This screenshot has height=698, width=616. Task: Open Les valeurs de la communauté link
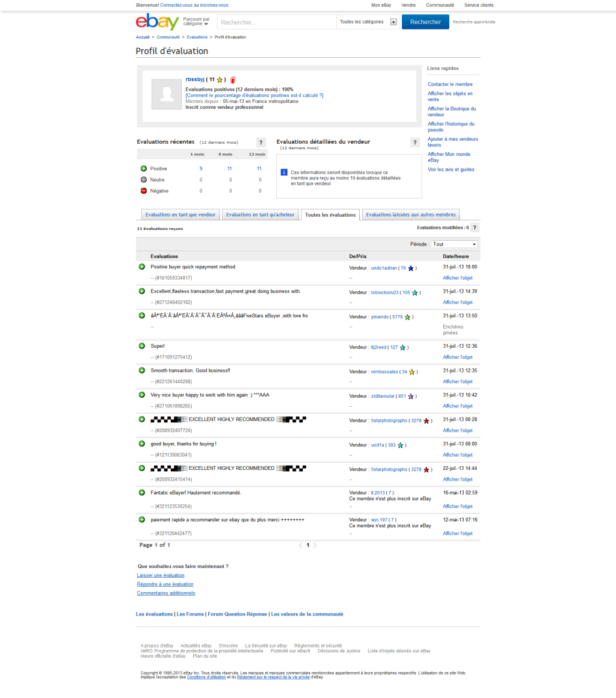(307, 614)
